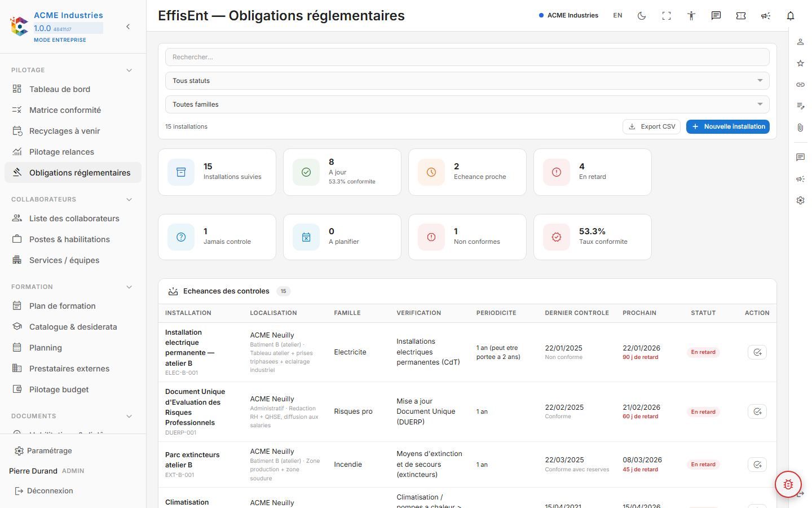Sort by INSTALLATION column header
Screen dimensions: 812x508
188,313
